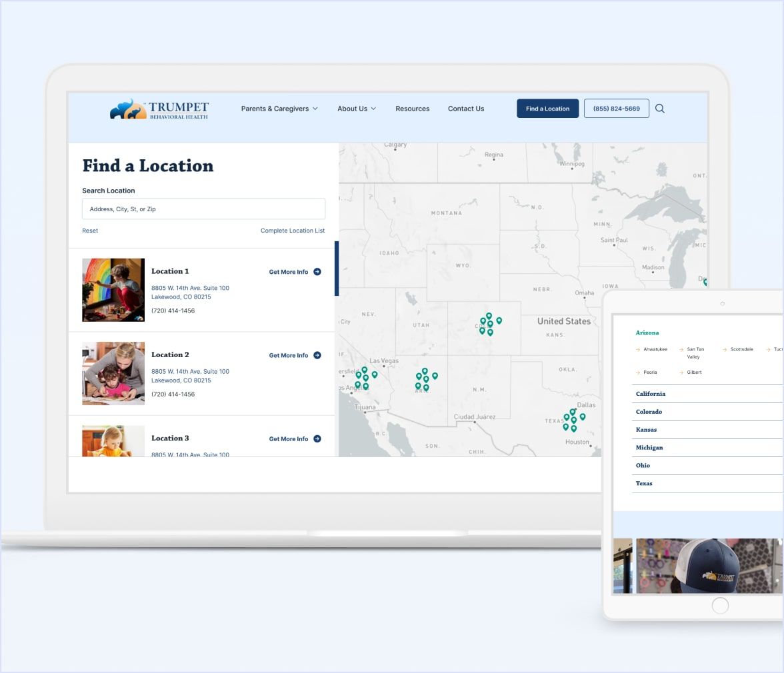Viewport: 784px width, 673px height.
Task: Expand the Texas section on the tablet
Action: coord(707,484)
